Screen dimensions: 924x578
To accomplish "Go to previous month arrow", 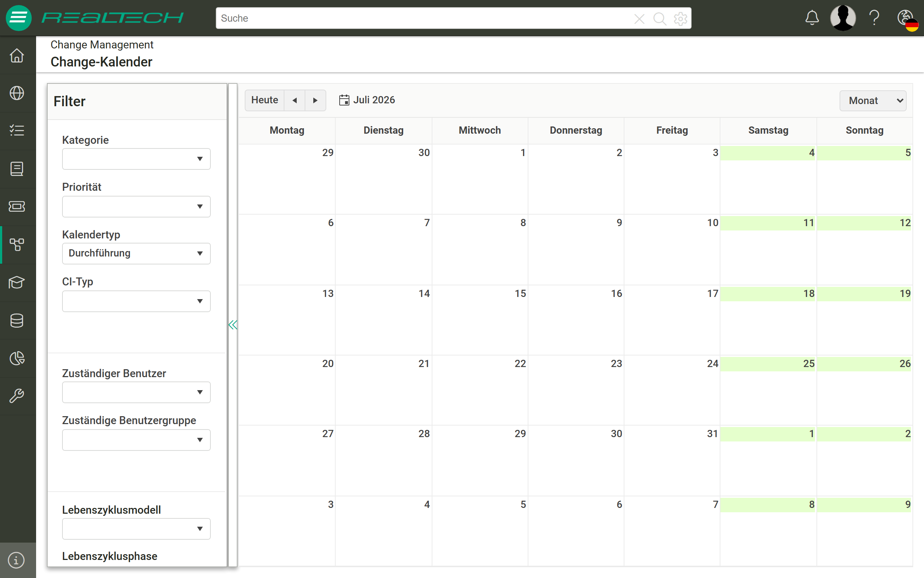I will coord(295,100).
